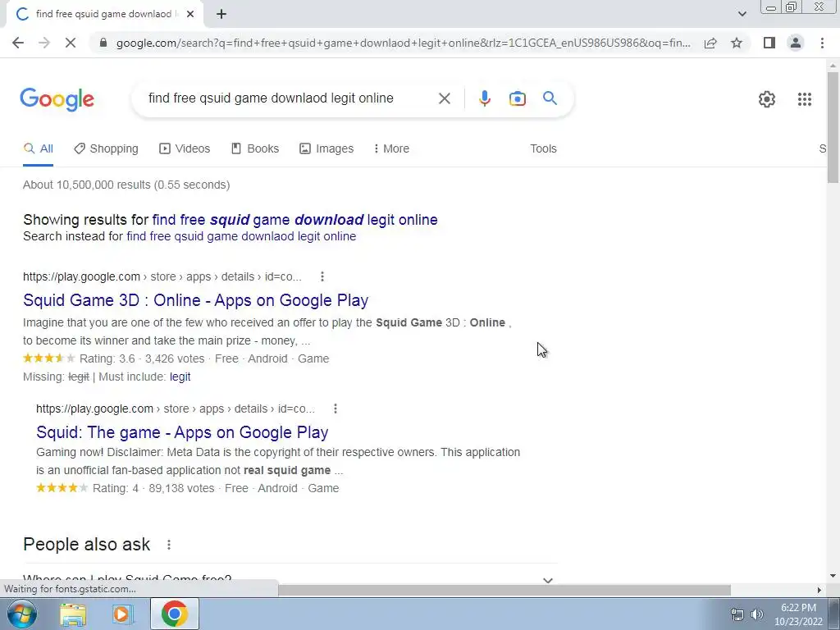Share this page icon in address bar
Viewport: 840px width, 630px height.
coord(710,43)
